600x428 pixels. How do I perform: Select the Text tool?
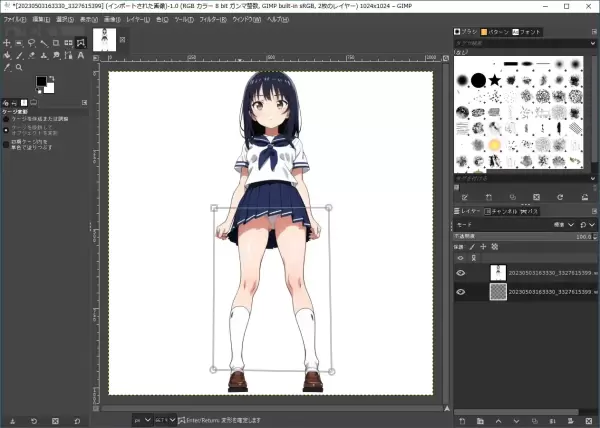point(80,55)
